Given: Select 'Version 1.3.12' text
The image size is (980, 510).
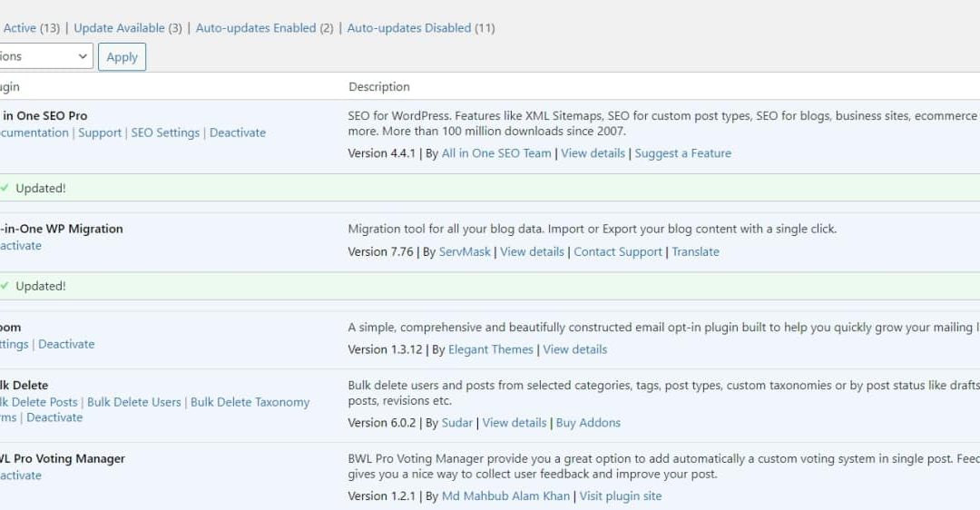Looking at the screenshot, I should [x=385, y=349].
